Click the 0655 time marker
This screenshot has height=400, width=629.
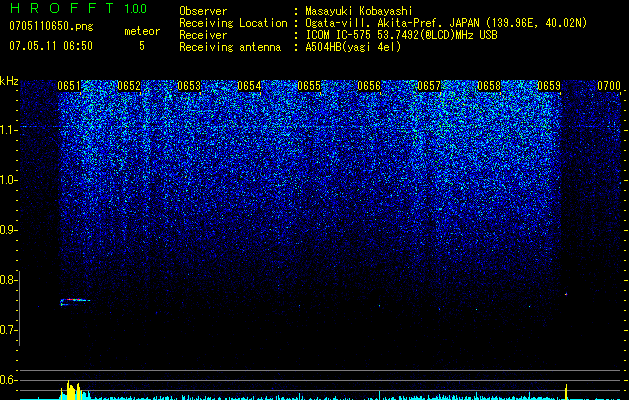tap(309, 86)
